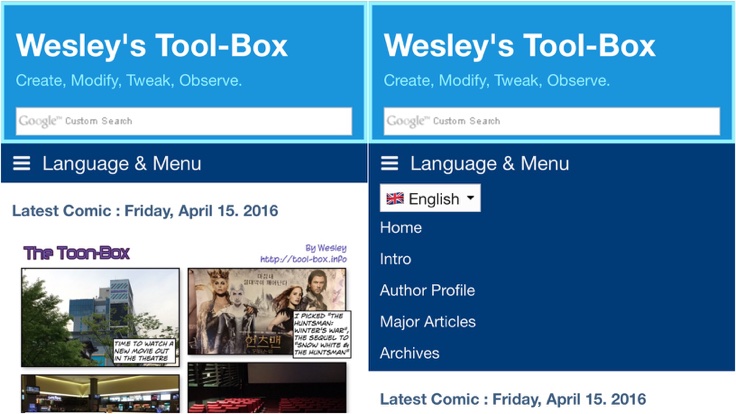
Task: Click The Toon-Box comic logo
Action: click(77, 253)
